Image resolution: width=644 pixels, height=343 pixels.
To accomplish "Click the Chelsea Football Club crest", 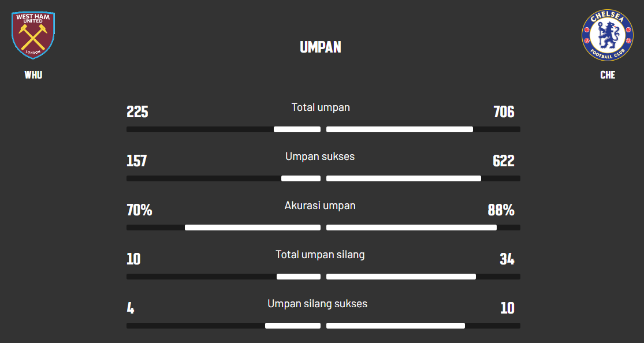I will click(x=607, y=35).
